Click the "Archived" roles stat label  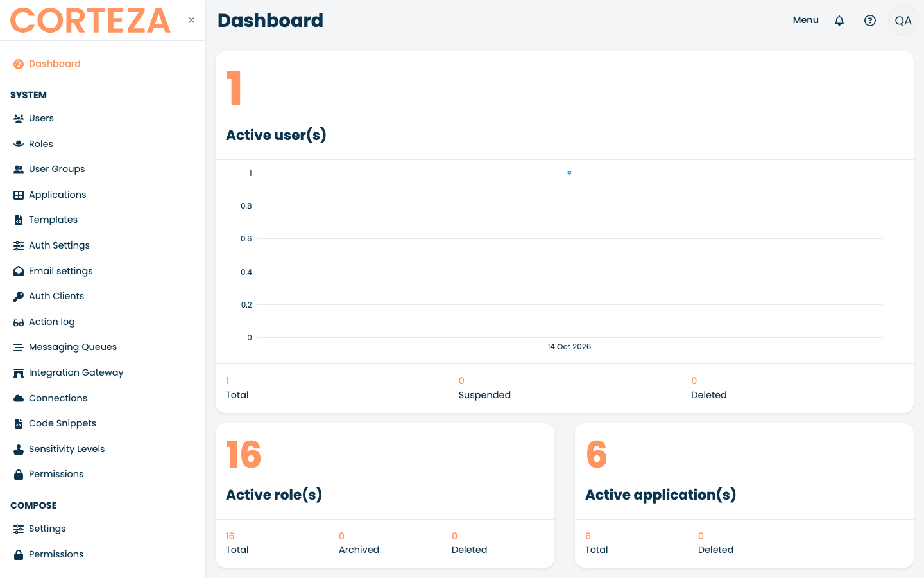click(359, 550)
